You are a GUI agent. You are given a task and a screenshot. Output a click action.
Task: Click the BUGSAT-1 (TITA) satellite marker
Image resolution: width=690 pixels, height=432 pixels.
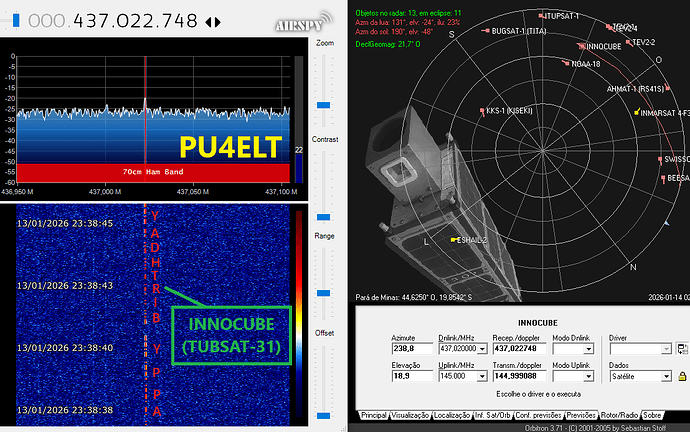point(487,32)
